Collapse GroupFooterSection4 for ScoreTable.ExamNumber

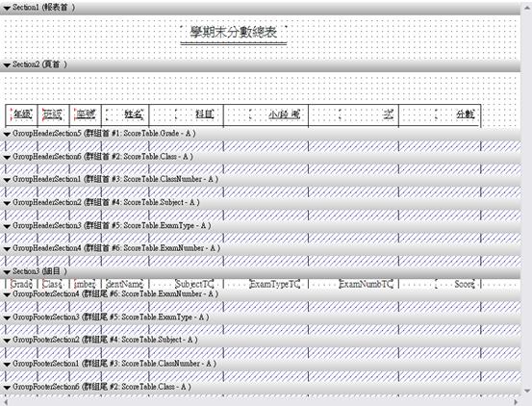(x=7, y=294)
